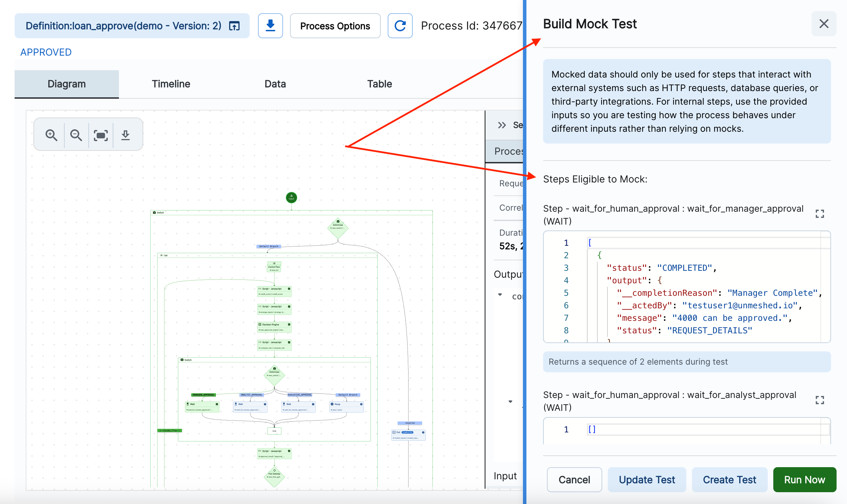Refresh the process data

400,25
